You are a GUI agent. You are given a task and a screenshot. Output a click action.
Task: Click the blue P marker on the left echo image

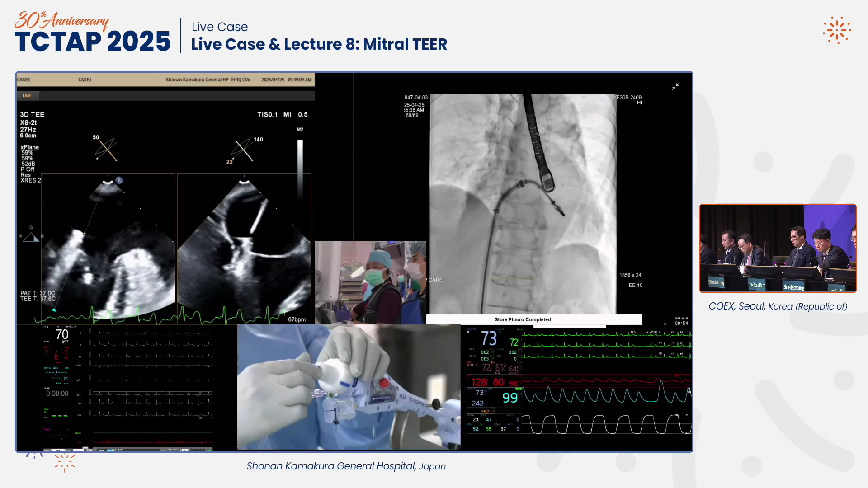(x=119, y=180)
